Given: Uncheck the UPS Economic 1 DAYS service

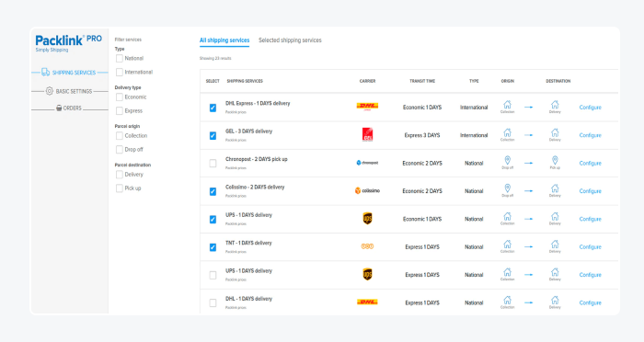Looking at the screenshot, I should pos(213,219).
